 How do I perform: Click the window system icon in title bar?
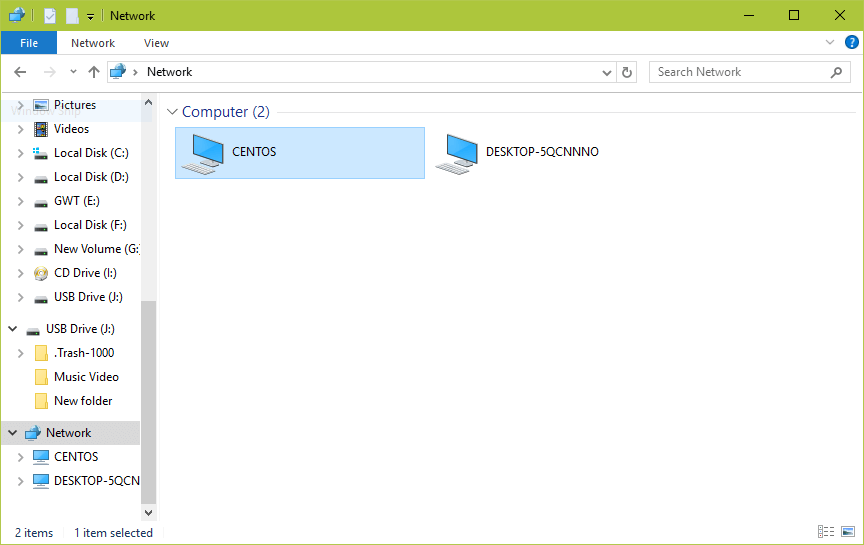click(x=17, y=15)
